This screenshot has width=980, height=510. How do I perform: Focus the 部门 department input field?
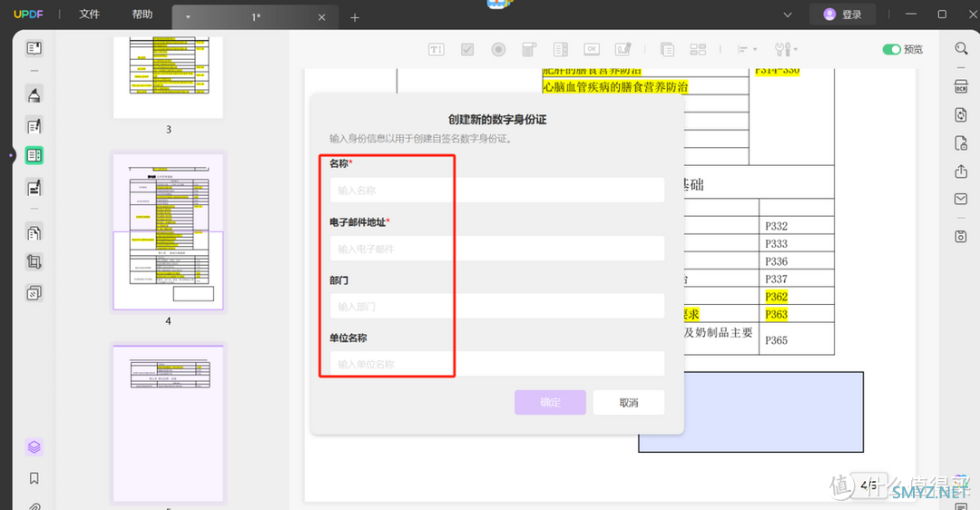pyautogui.click(x=497, y=306)
